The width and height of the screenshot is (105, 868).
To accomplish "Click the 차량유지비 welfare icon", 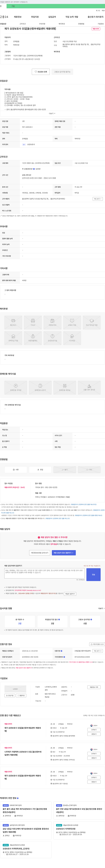I will point(52,322).
